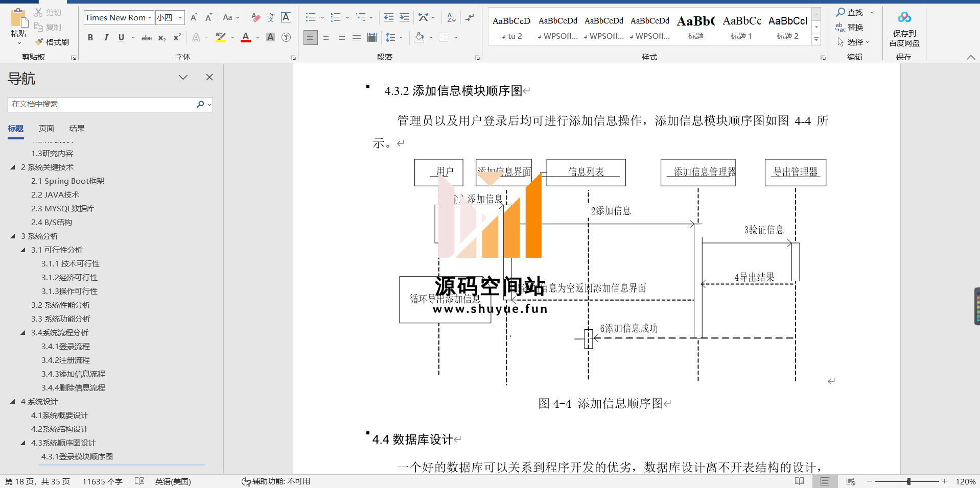
Task: Toggle left-align paragraph button
Action: tap(310, 37)
